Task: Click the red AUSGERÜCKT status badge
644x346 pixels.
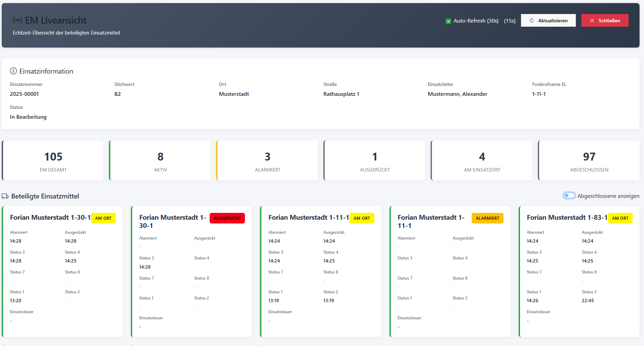Action: [227, 218]
